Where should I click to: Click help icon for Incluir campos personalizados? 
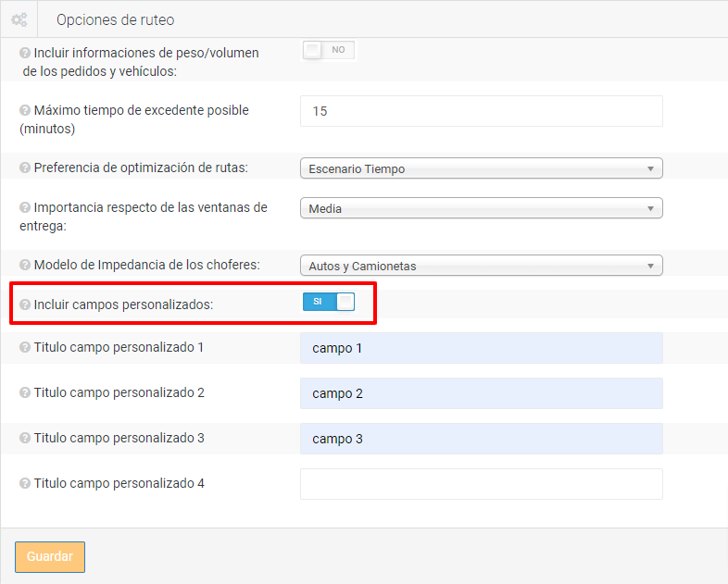(25, 304)
